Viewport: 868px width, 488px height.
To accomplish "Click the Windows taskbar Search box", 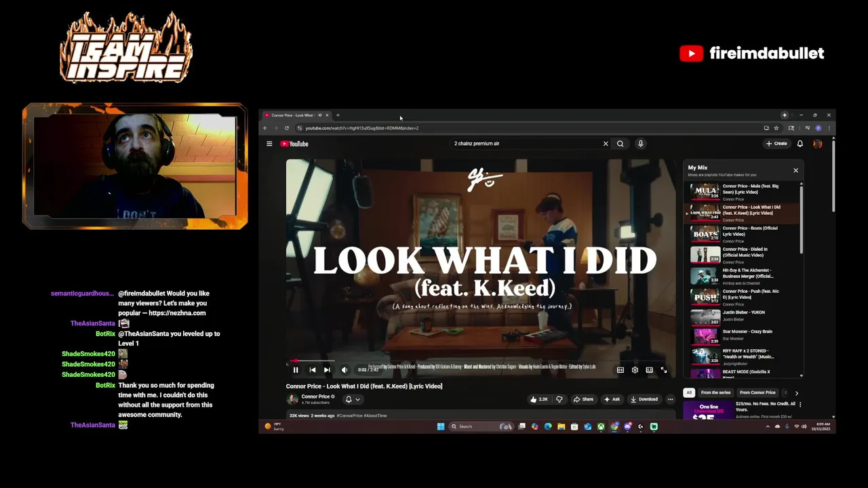I will click(481, 426).
